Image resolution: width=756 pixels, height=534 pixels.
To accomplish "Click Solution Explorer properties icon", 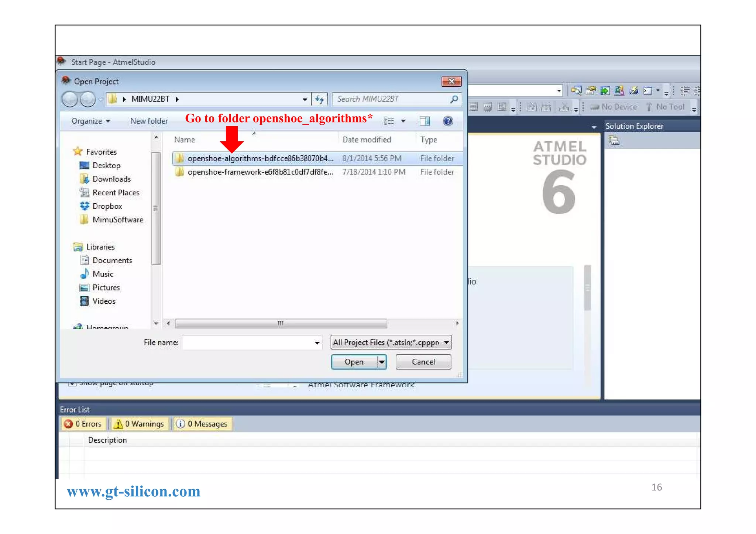I will coord(614,141).
